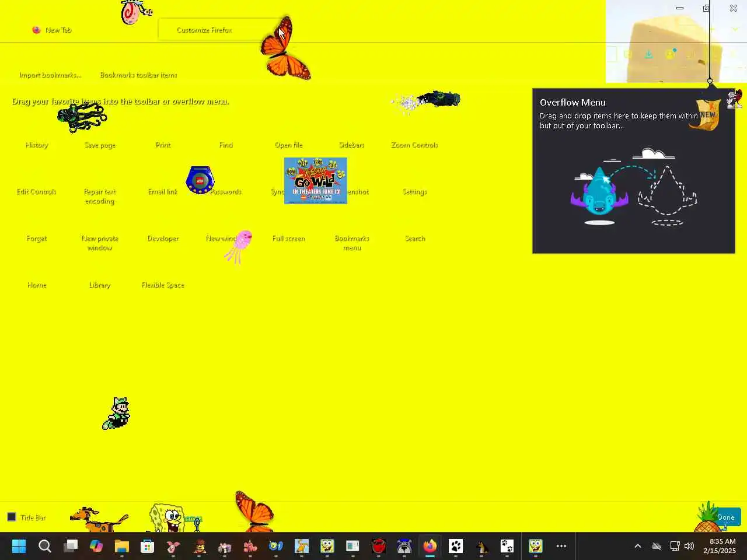Pick the Email link item
This screenshot has height=560, width=747.
tap(163, 192)
